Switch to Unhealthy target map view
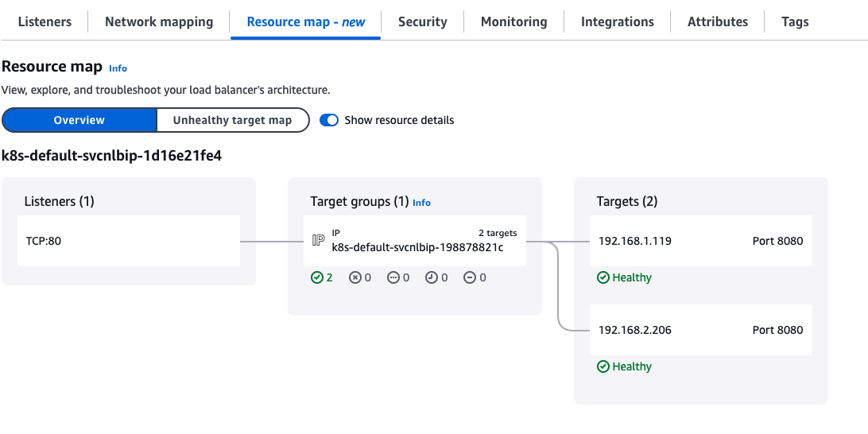868x434 pixels. 232,120
